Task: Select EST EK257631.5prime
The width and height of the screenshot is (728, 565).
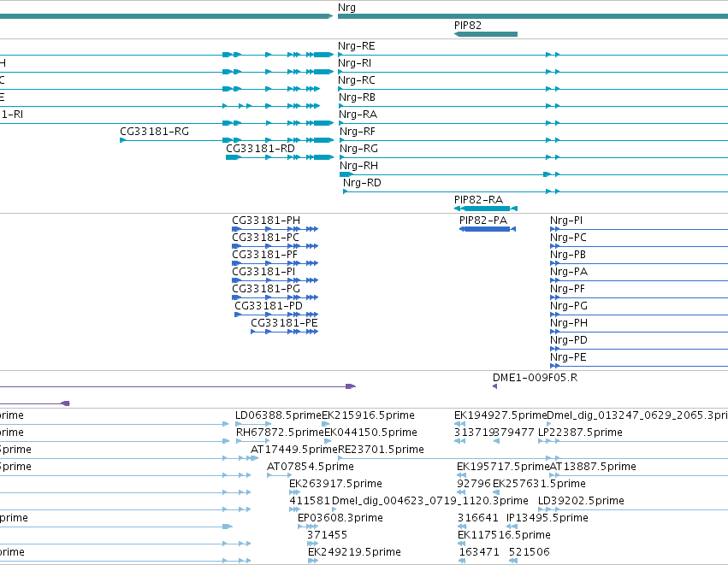Action: tap(539, 484)
